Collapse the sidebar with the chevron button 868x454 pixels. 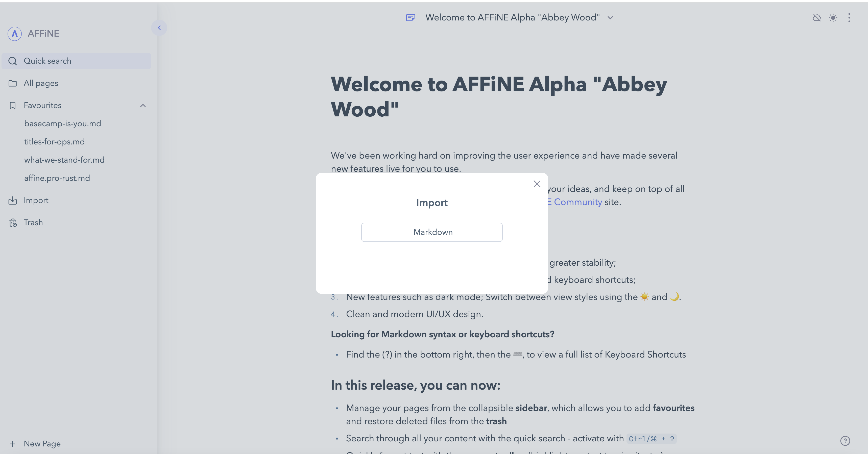pyautogui.click(x=159, y=28)
